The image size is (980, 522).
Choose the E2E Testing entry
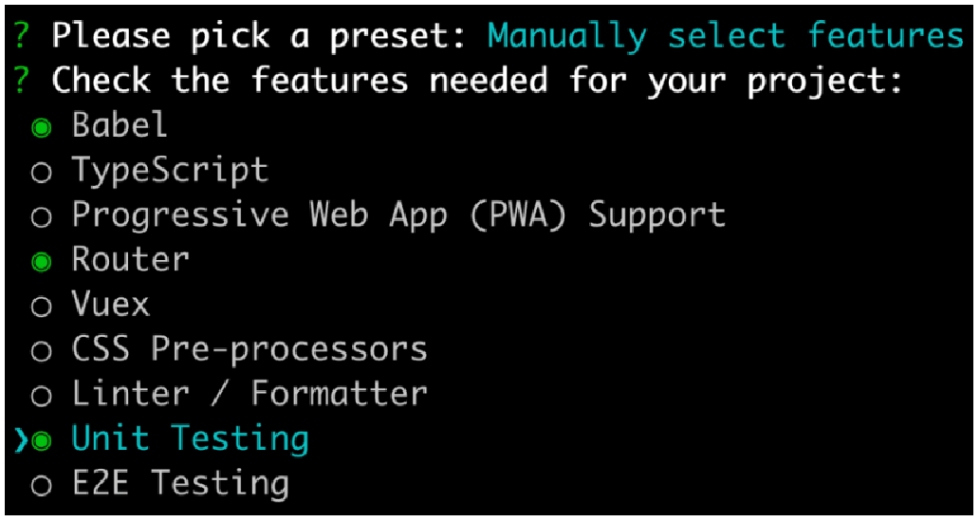pos(180,484)
